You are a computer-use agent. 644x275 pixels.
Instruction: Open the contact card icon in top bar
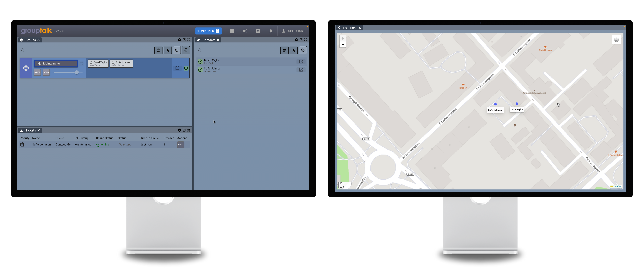(x=258, y=31)
